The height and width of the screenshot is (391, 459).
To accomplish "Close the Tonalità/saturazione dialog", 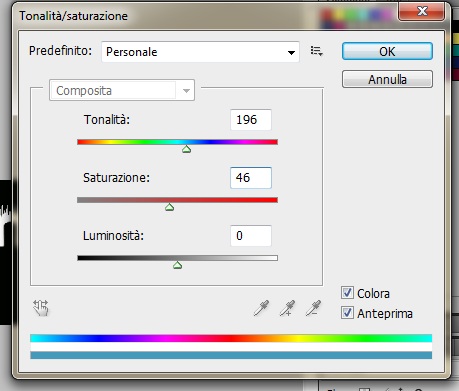I will tap(422, 12).
